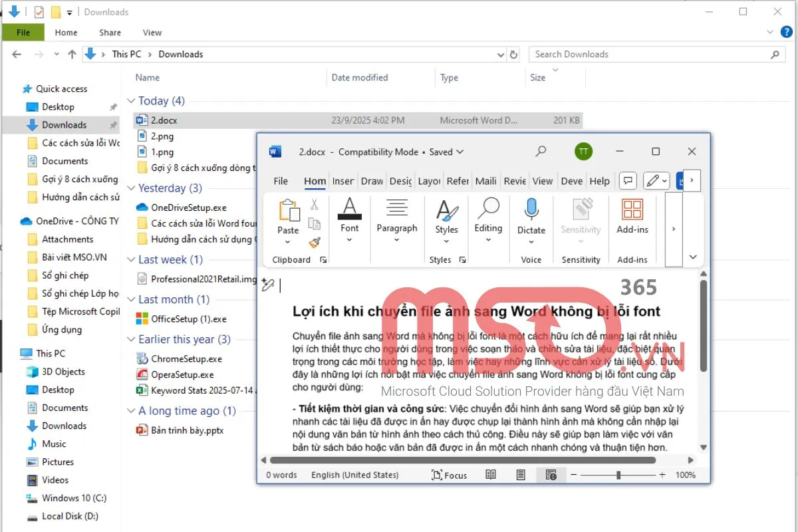Open the Editing mode pencil dropdown
The image size is (798, 532).
[656, 180]
